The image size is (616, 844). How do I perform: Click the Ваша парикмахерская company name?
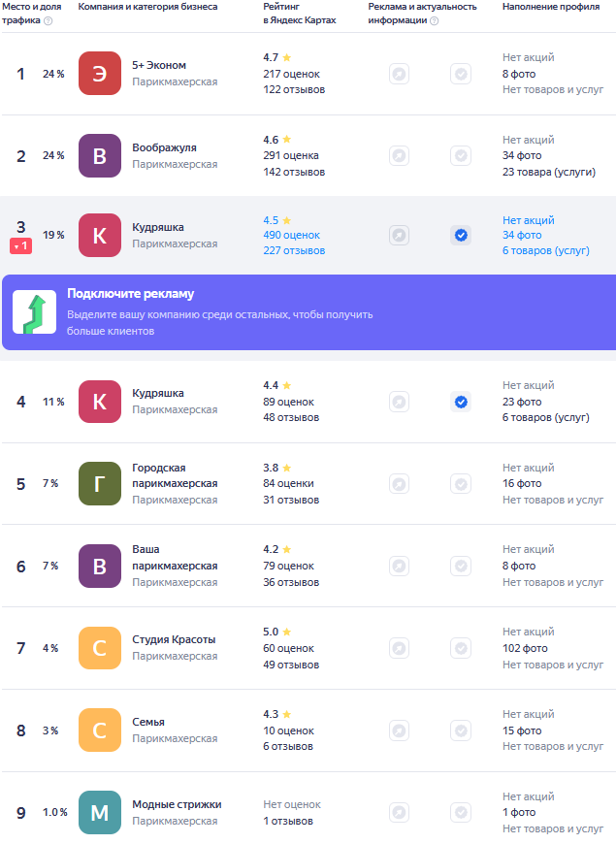click(175, 558)
